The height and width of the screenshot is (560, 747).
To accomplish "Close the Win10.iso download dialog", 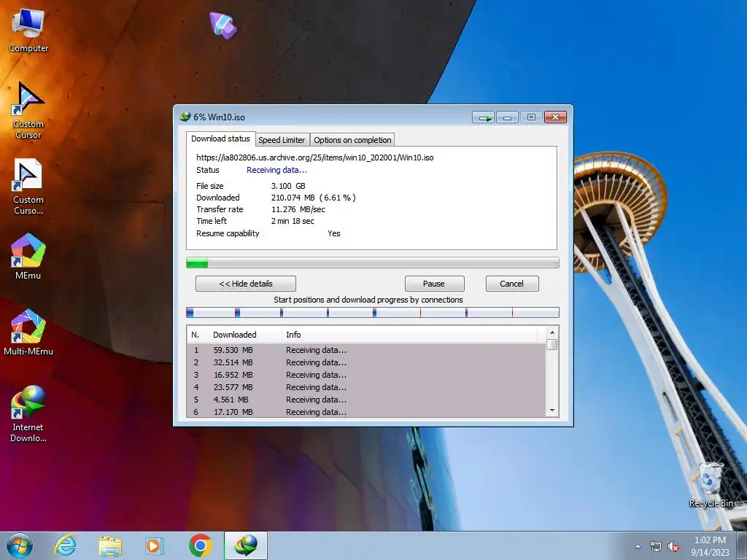I will 555,117.
